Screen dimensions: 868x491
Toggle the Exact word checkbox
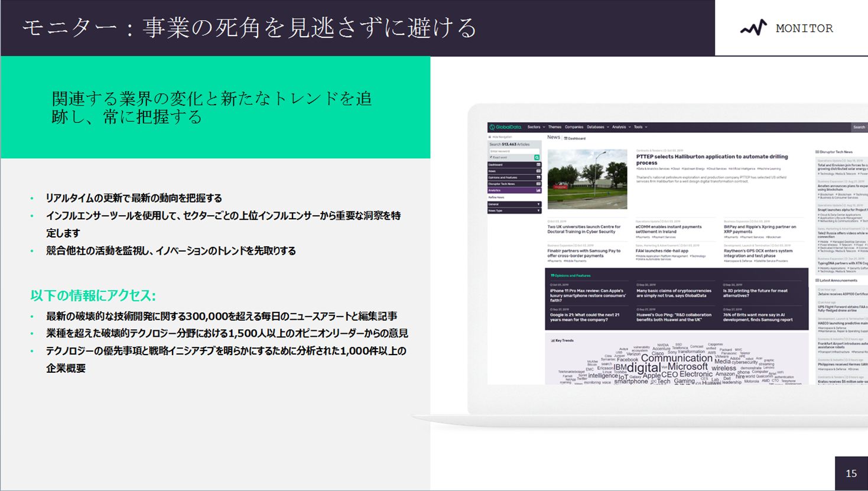[x=491, y=158]
